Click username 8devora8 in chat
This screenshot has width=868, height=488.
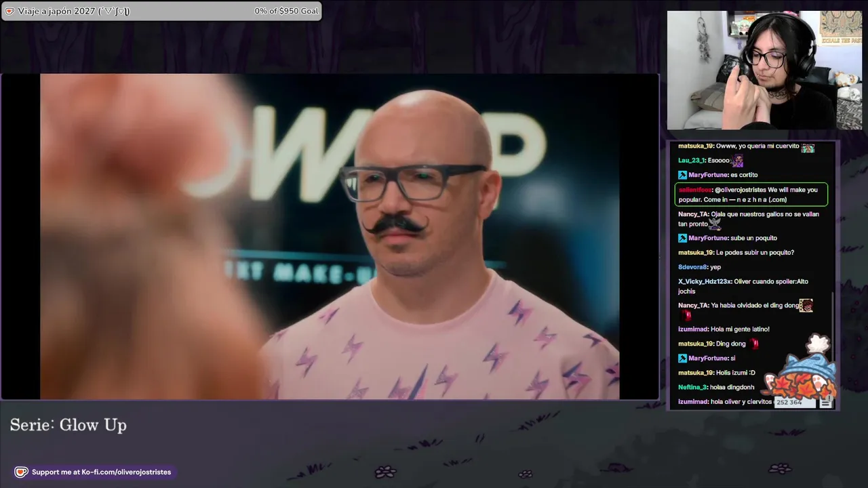pos(692,267)
